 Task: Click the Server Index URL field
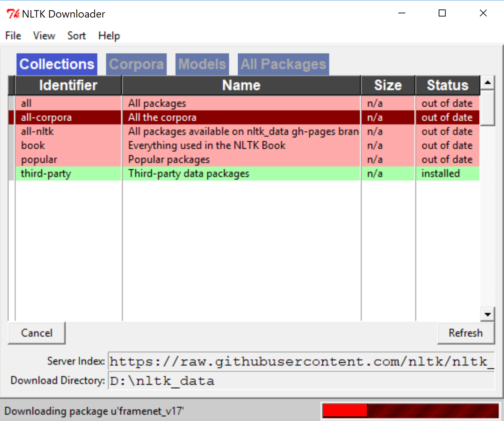tap(301, 361)
